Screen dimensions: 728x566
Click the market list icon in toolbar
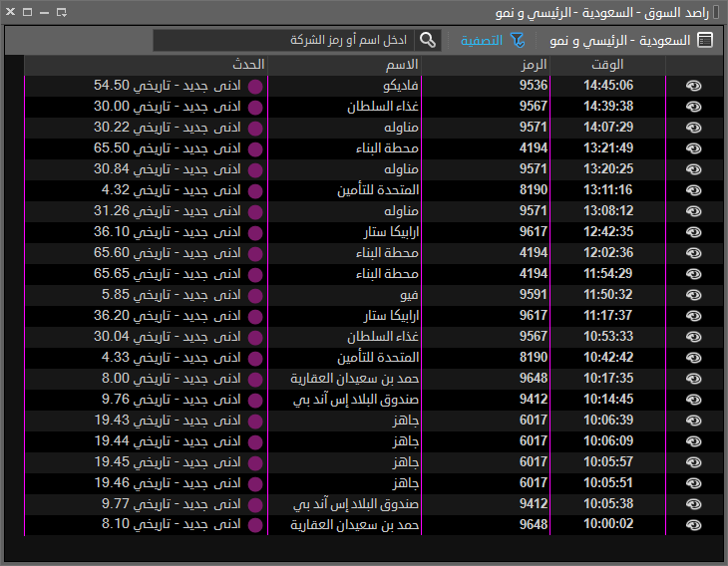pyautogui.click(x=705, y=41)
